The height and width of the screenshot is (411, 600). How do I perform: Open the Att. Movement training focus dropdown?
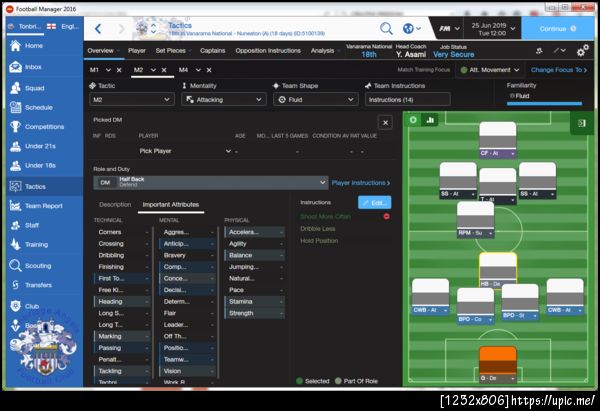[x=490, y=70]
